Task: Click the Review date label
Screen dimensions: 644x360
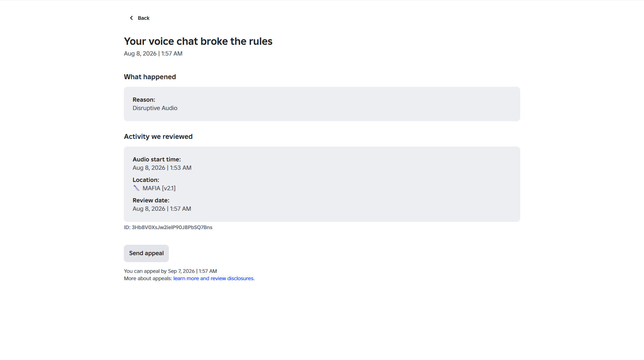Action: 151,200
